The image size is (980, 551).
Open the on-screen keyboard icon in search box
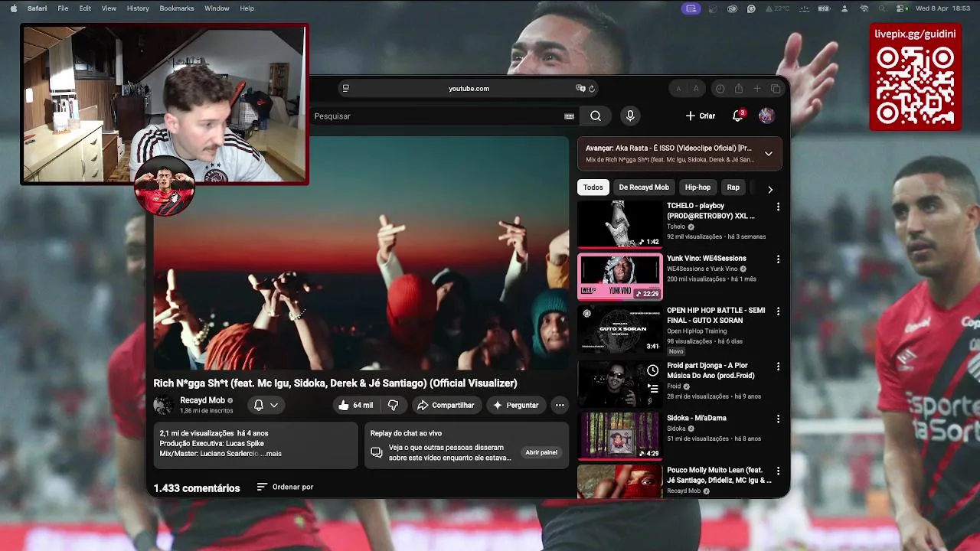[x=569, y=116]
